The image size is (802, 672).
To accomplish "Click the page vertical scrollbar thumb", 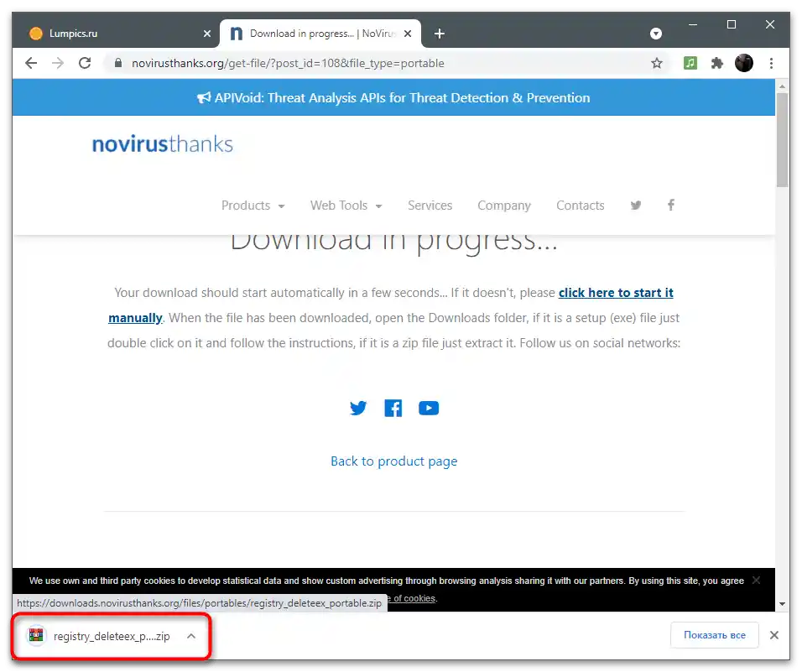I will (x=782, y=141).
